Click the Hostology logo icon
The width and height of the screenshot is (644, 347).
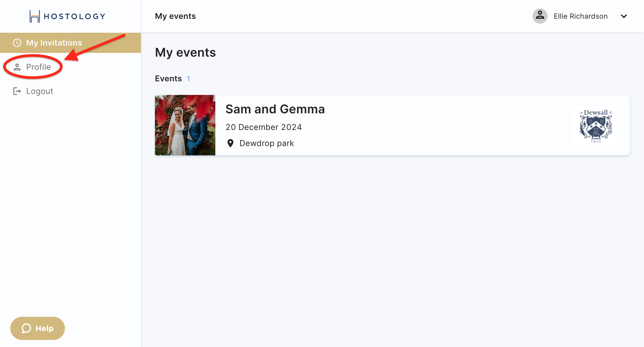click(x=35, y=16)
